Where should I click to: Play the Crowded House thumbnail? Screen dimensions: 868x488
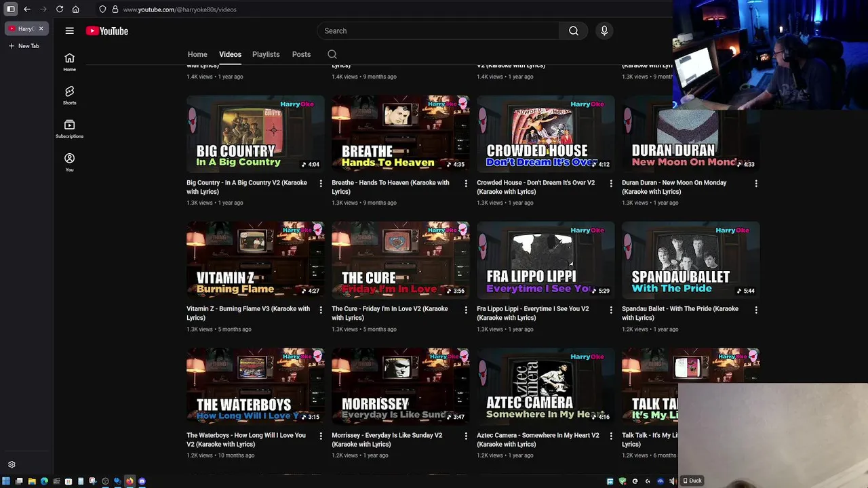tap(546, 134)
